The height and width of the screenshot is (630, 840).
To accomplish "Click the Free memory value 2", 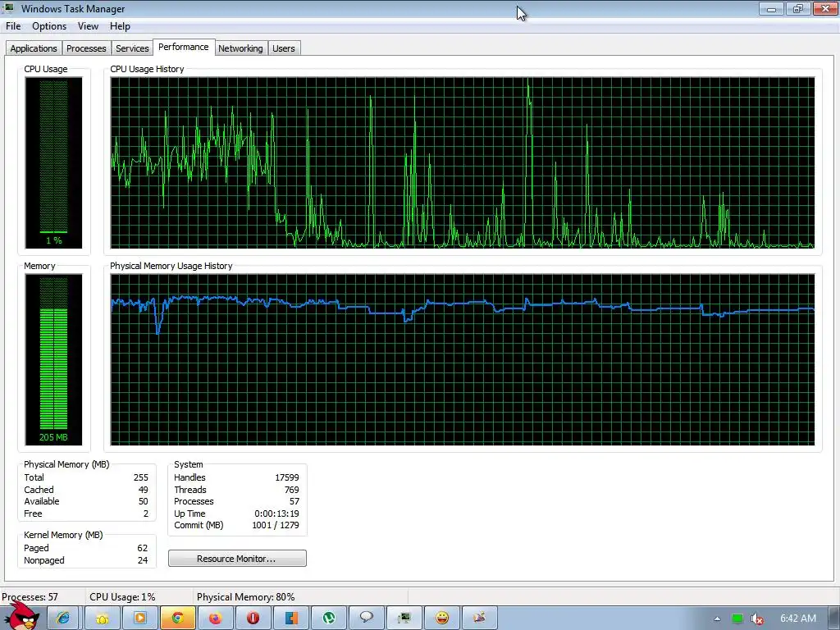I will 146,514.
